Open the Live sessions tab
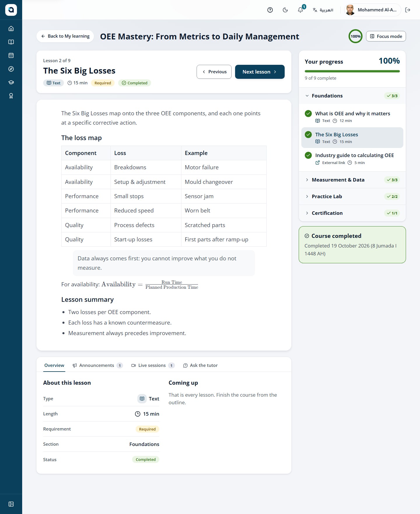Screen dimensions: 420x514 [x=153, y=365]
